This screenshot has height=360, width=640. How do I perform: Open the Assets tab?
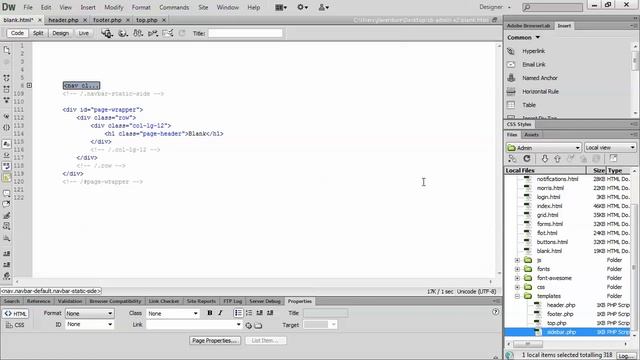click(x=531, y=135)
